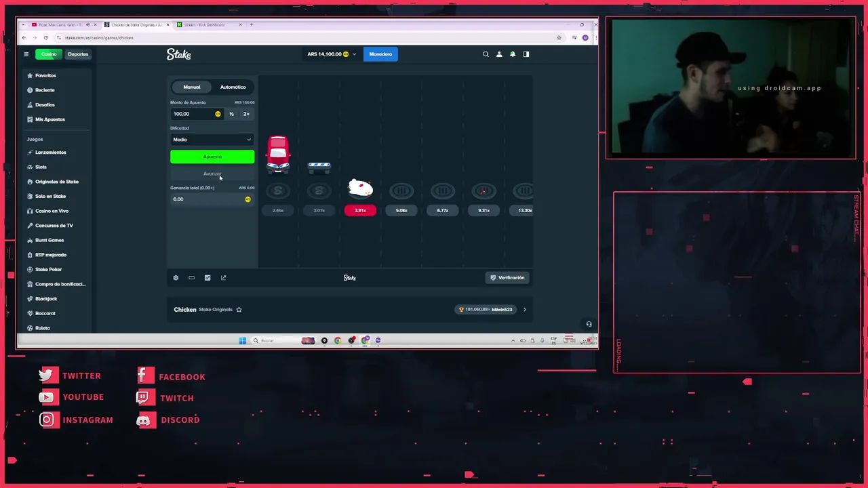This screenshot has width=868, height=488.
Task: Select the 5.08x multiplier lane
Action: click(x=401, y=210)
